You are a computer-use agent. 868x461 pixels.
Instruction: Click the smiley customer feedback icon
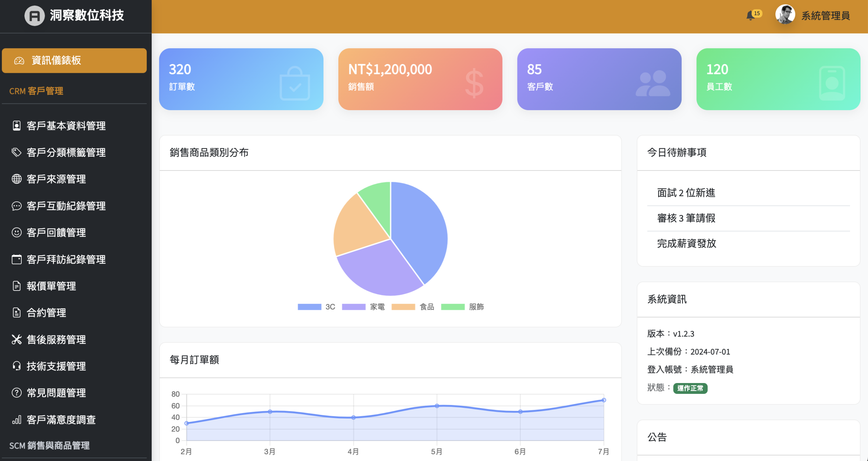16,233
